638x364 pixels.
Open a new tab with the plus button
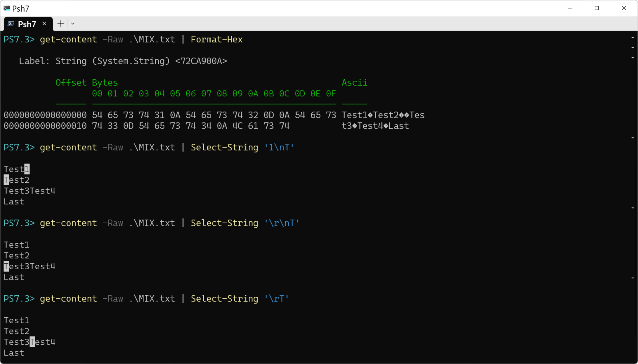point(60,24)
